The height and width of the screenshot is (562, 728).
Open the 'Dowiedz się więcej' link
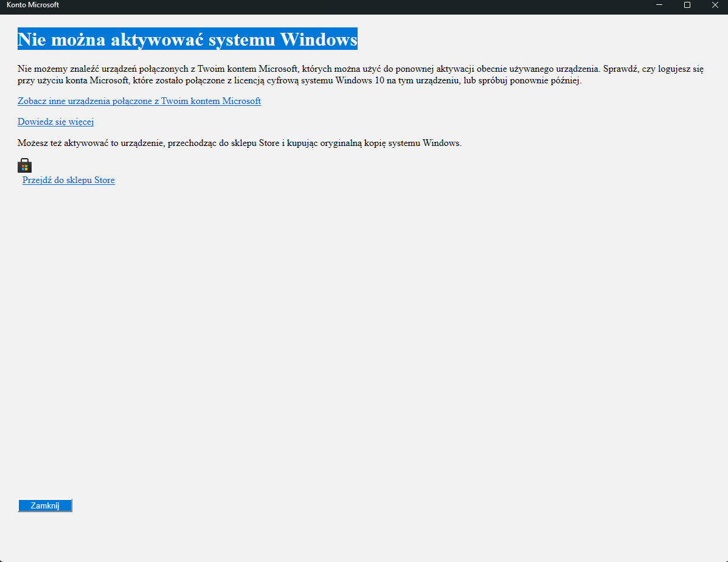coord(56,122)
